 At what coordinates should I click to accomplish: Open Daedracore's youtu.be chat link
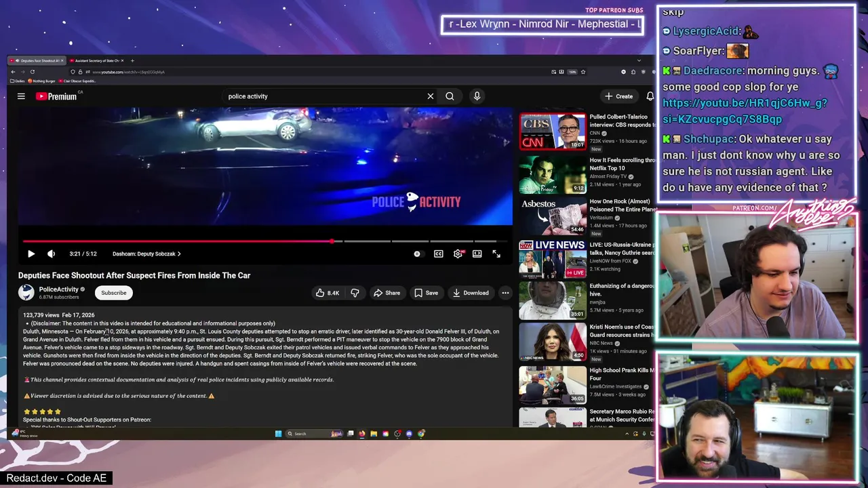745,111
